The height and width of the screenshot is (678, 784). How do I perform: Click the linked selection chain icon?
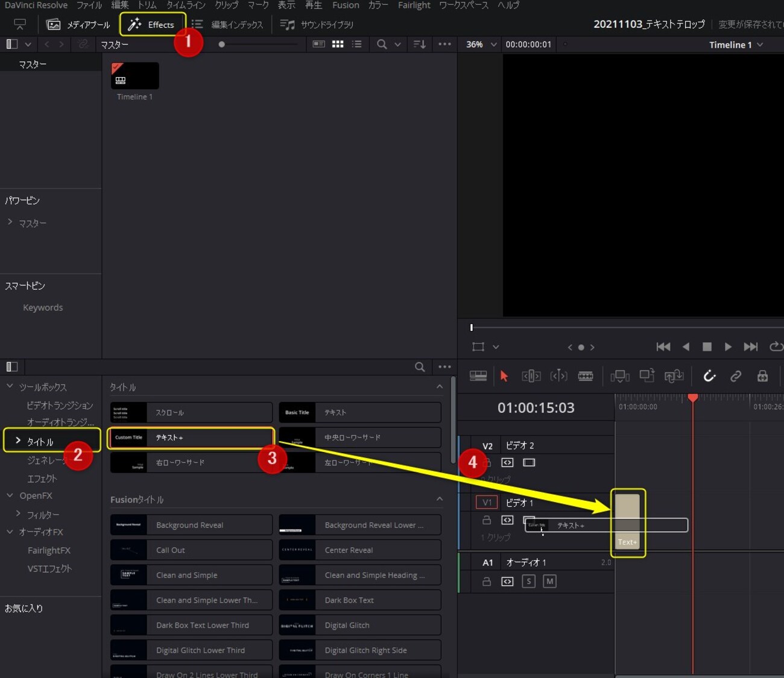pos(736,376)
